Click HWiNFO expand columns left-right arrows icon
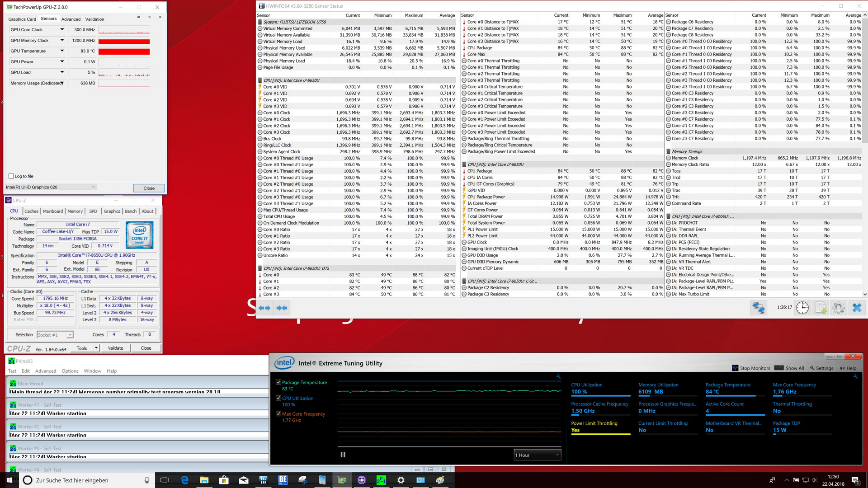 tap(264, 308)
